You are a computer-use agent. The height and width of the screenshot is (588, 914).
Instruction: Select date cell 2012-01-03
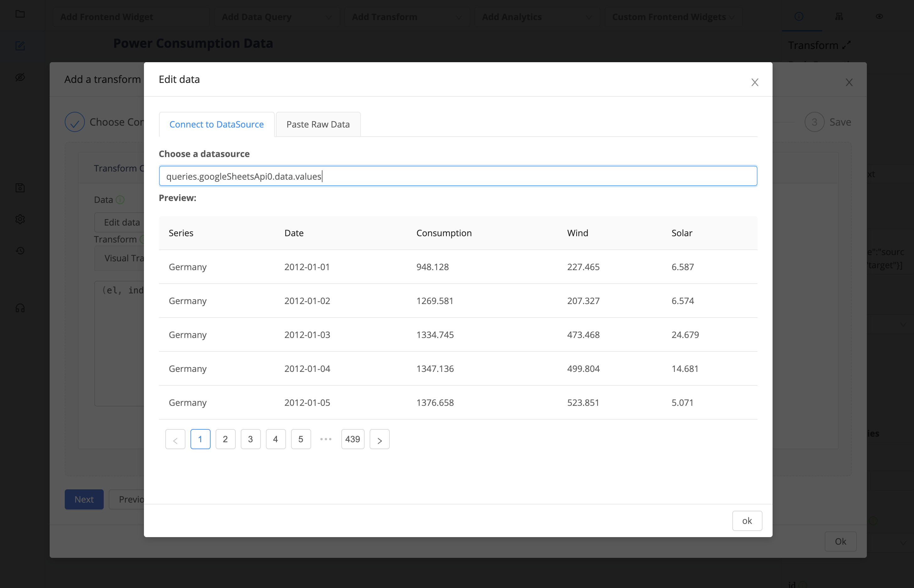[307, 335]
